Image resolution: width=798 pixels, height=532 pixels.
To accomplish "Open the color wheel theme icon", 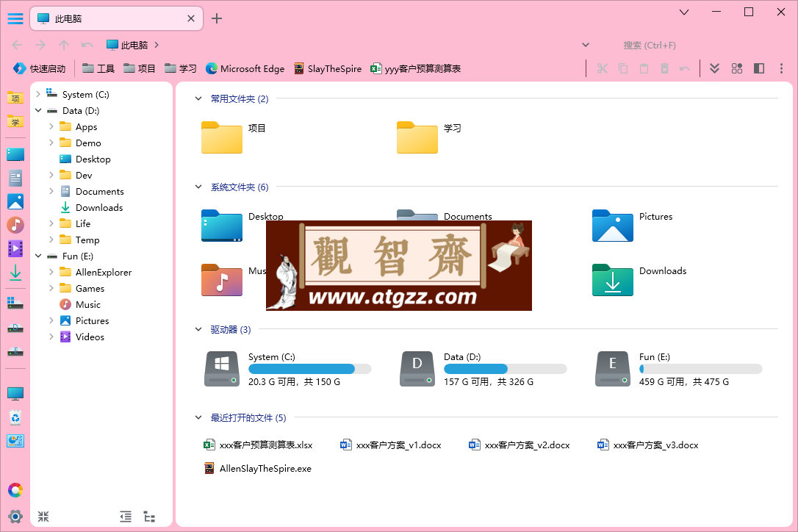I will pos(15,490).
